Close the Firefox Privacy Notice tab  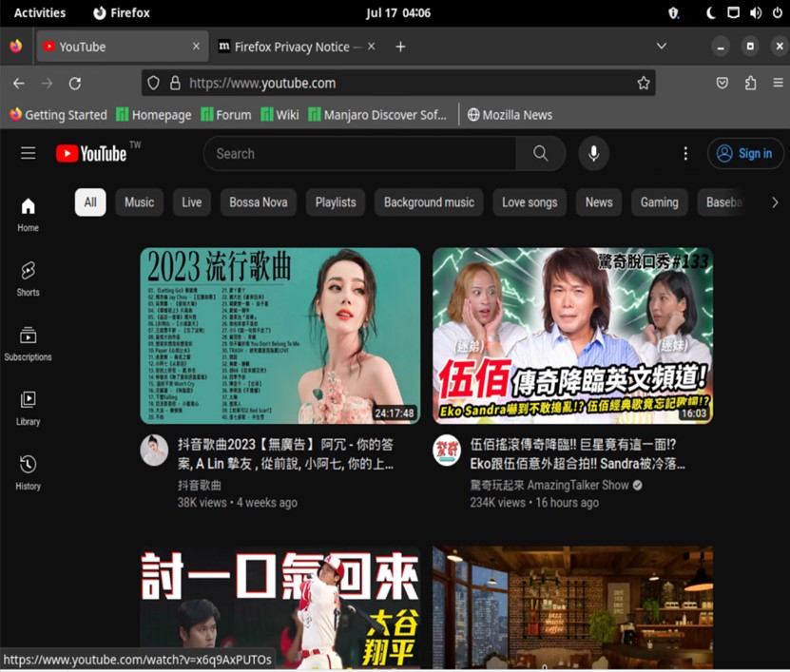pyautogui.click(x=372, y=47)
